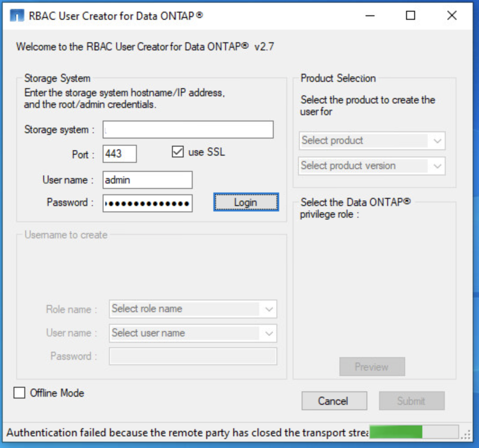Click the green progress bar in status bar

tap(414, 432)
